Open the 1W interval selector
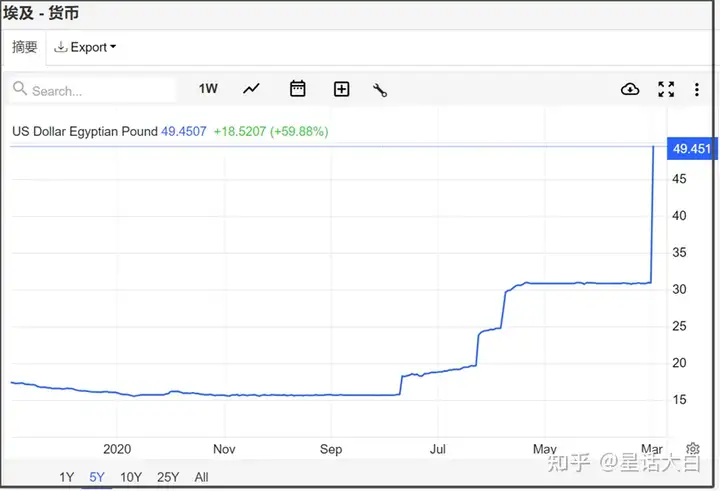 tap(208, 89)
